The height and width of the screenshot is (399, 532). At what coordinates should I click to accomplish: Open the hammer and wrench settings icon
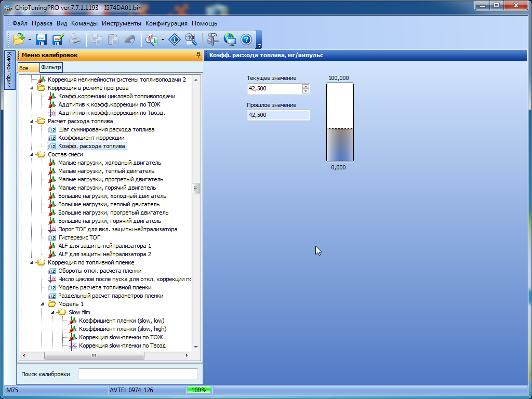pyautogui.click(x=213, y=39)
